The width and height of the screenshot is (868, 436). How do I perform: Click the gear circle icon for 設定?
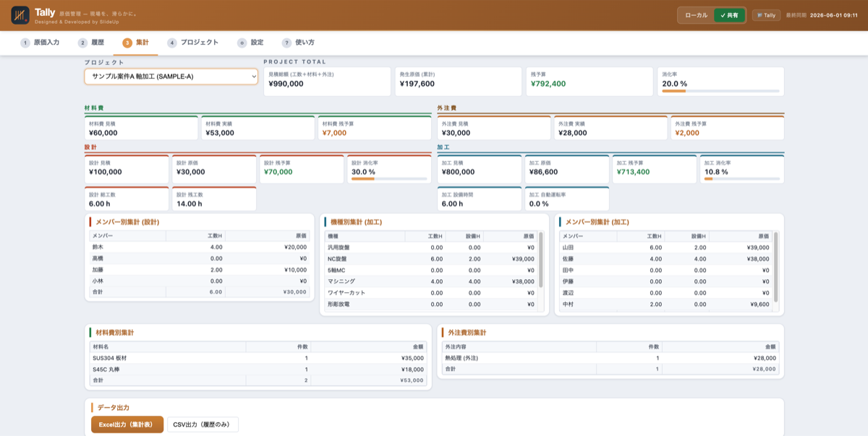click(x=242, y=43)
